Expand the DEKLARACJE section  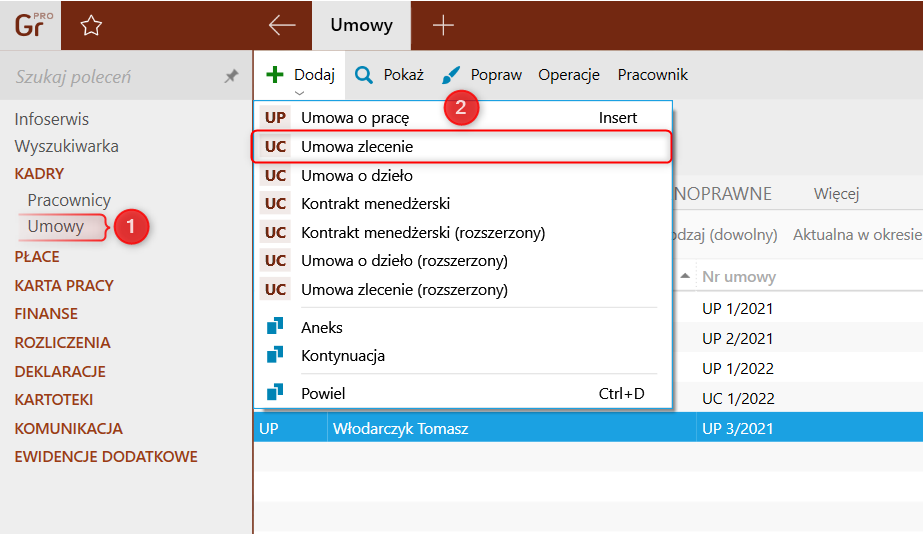(x=60, y=372)
